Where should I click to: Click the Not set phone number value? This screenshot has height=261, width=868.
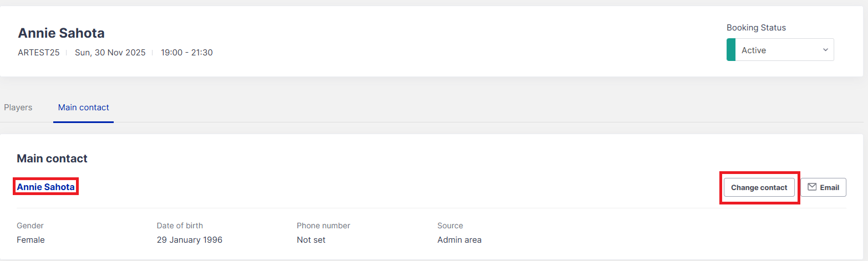pyautogui.click(x=311, y=240)
